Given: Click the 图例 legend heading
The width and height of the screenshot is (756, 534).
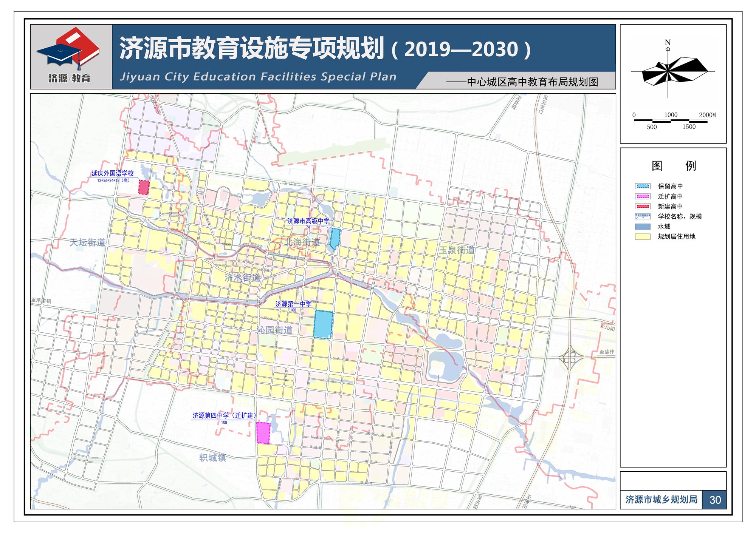Looking at the screenshot, I should pos(674,165).
